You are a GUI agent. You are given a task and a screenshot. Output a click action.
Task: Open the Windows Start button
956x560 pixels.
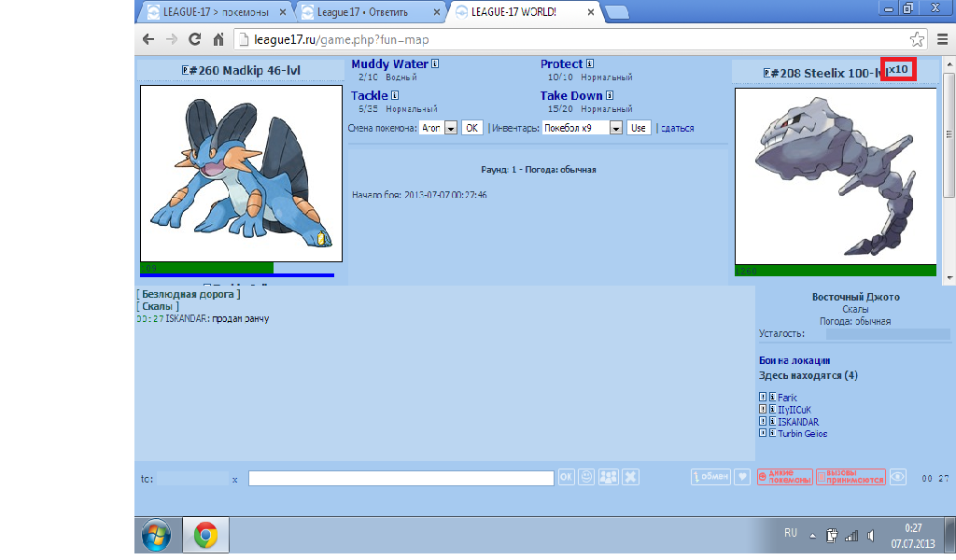157,535
